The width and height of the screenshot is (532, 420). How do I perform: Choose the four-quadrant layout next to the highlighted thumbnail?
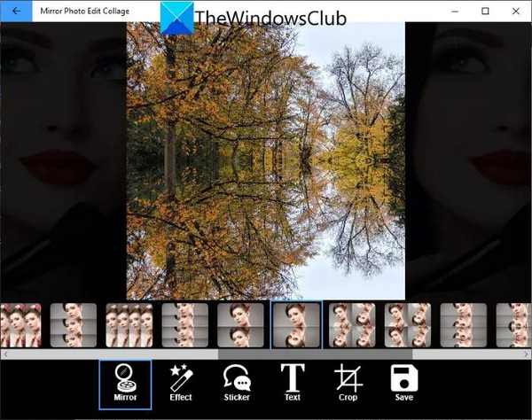(x=352, y=325)
